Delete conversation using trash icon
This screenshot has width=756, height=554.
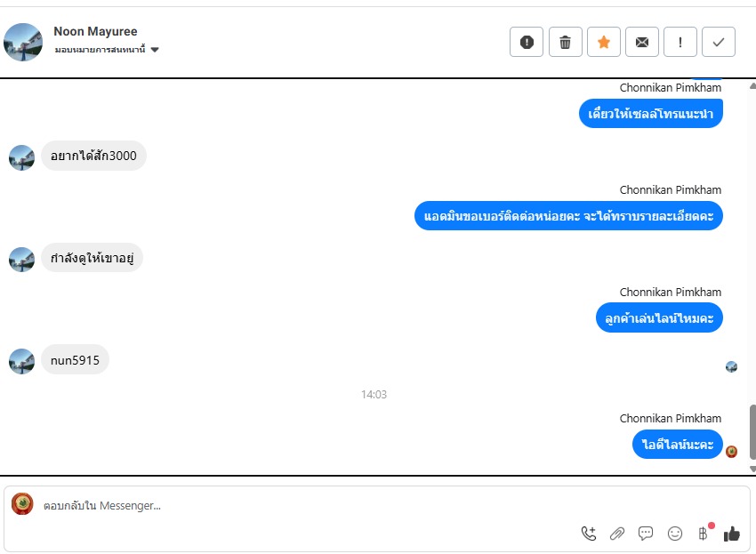(565, 42)
